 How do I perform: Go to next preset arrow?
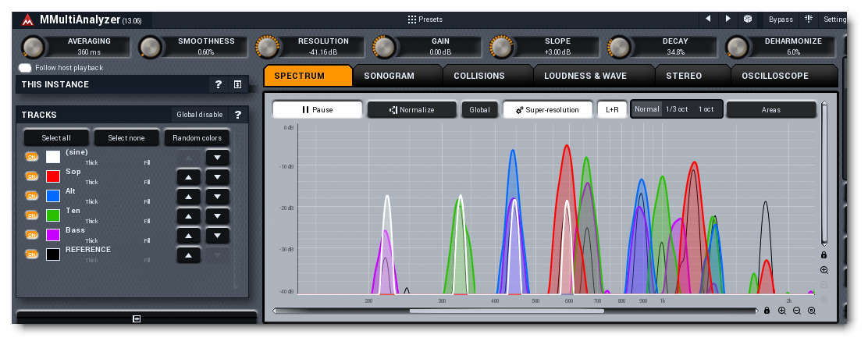click(728, 19)
